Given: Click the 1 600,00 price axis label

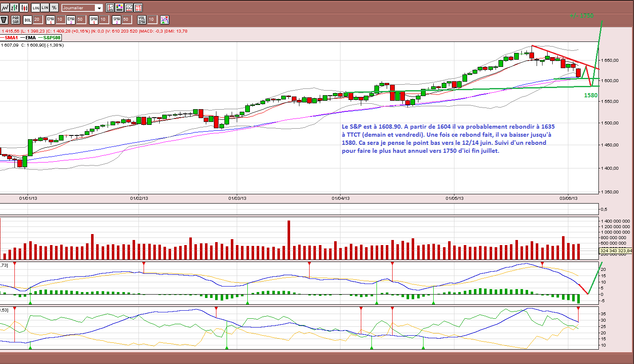Looking at the screenshot, I should tap(610, 80).
